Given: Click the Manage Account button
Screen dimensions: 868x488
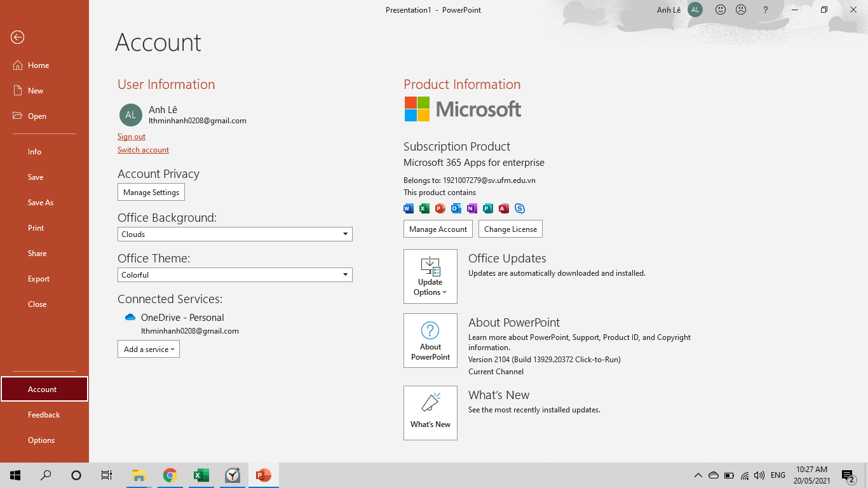Looking at the screenshot, I should pyautogui.click(x=438, y=229).
